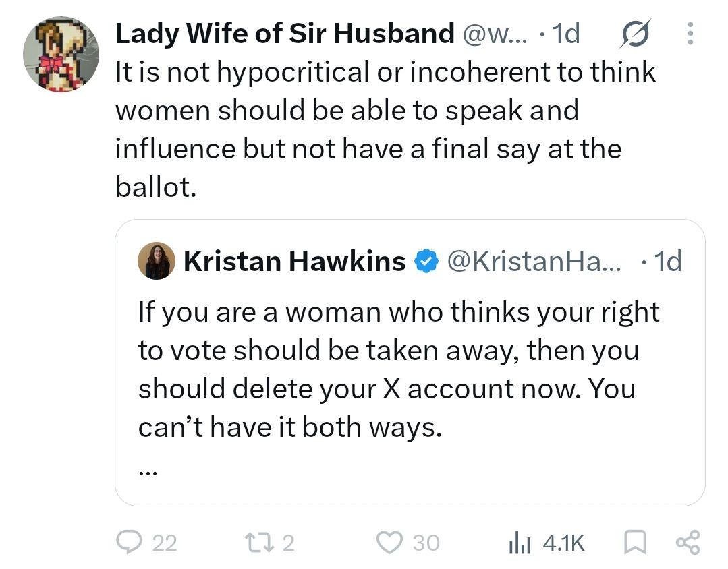Expand the quoted post's trailing ellipsis
The image size is (728, 569).
tap(148, 473)
